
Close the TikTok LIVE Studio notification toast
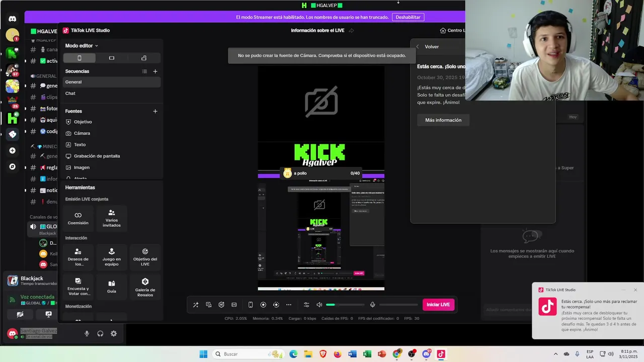tap(635, 290)
